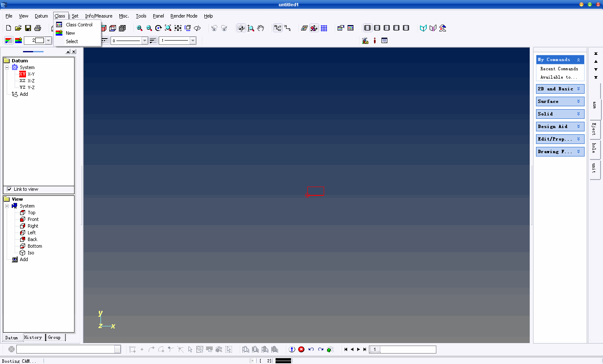Click the bottom command input field

(x=65, y=349)
